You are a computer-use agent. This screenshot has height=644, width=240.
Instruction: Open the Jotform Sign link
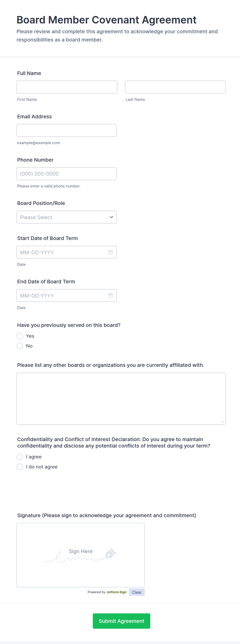tap(116, 592)
